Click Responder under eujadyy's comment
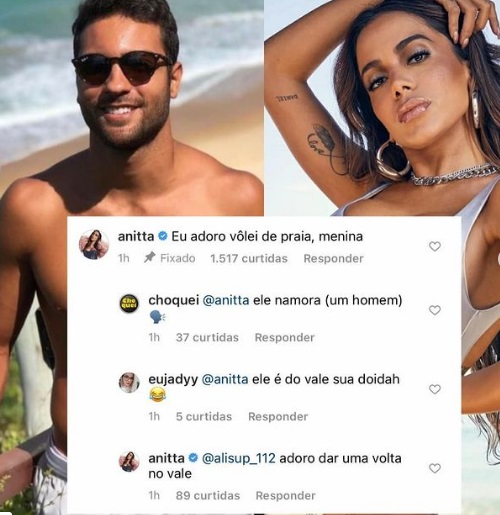 coord(278,417)
